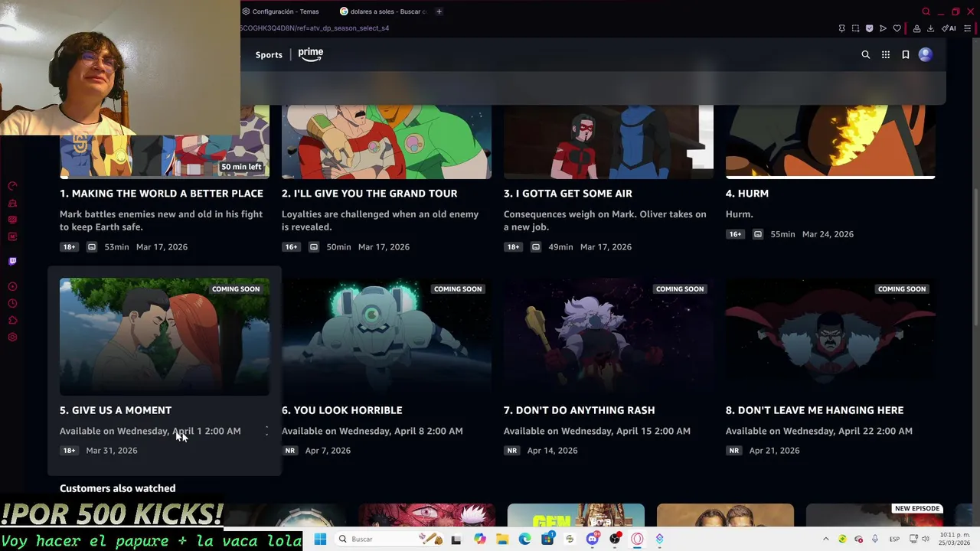Open title 6. YOU LOOK HORRIBLE
The width and height of the screenshot is (980, 551).
coord(342,410)
